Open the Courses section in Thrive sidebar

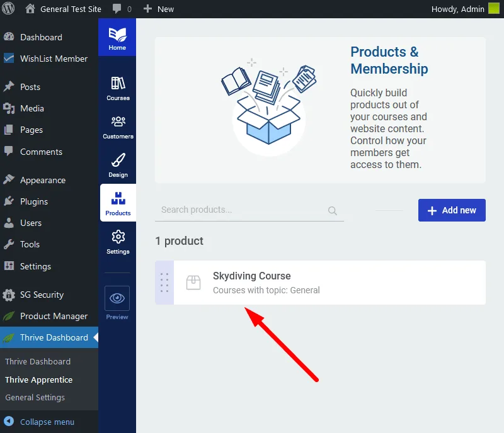coord(117,86)
